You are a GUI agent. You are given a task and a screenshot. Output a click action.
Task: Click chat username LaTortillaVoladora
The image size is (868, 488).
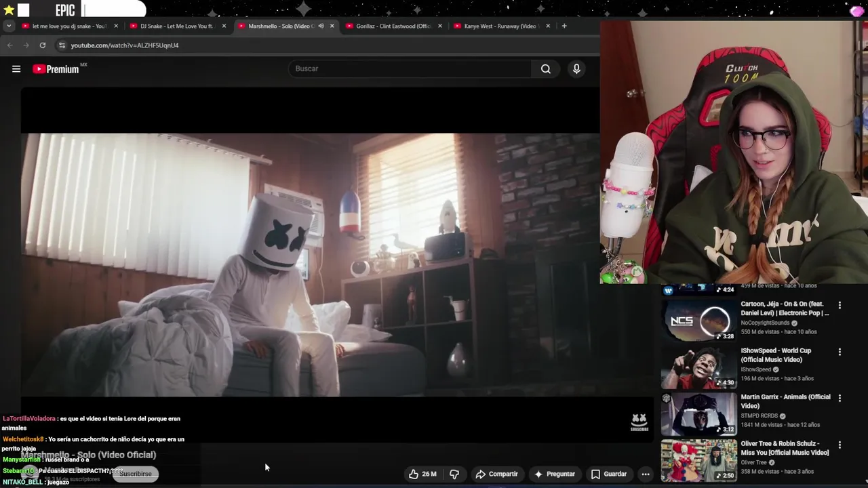coord(29,419)
